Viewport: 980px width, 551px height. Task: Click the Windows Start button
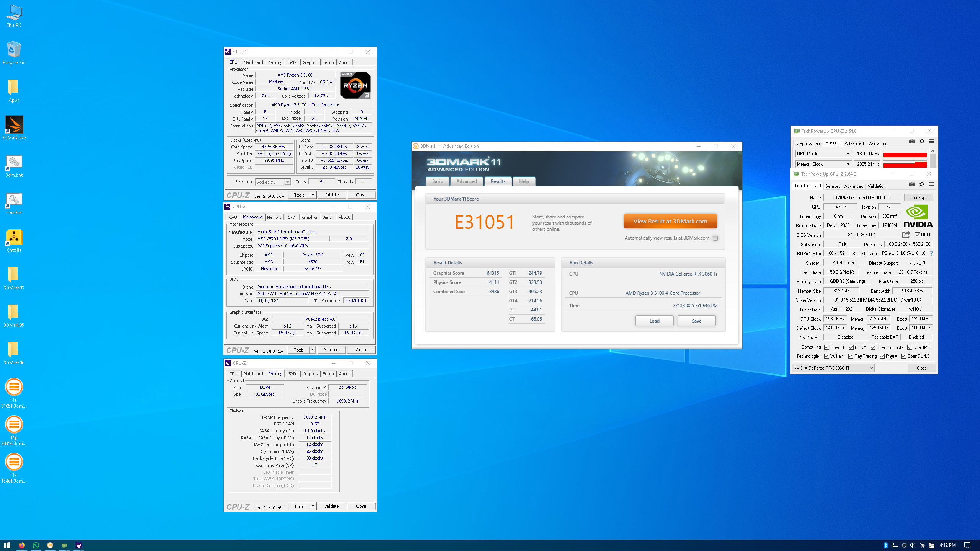(7, 545)
